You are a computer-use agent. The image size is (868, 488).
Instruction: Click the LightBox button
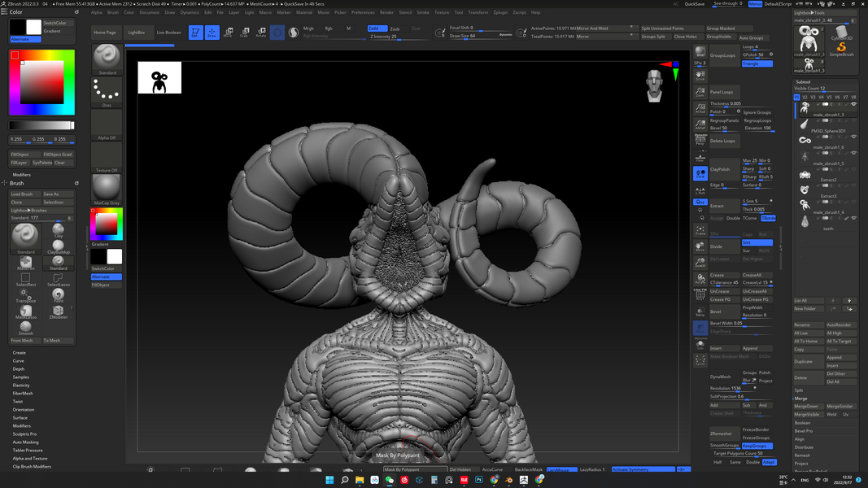137,33
